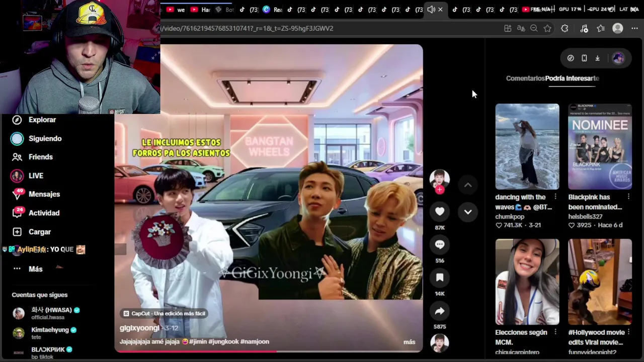This screenshot has height=362, width=644.
Task: Like the video with heart icon
Action: 440,212
